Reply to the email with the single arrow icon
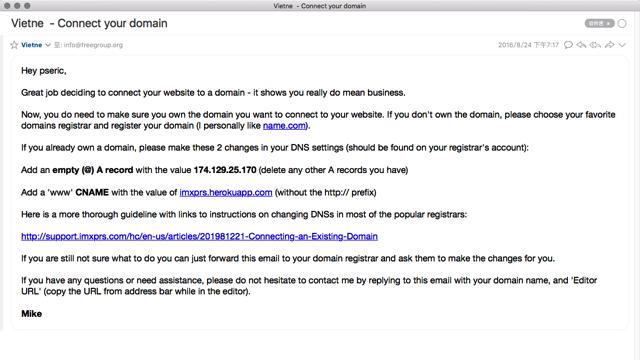This screenshot has height=360, width=640. click(x=582, y=45)
